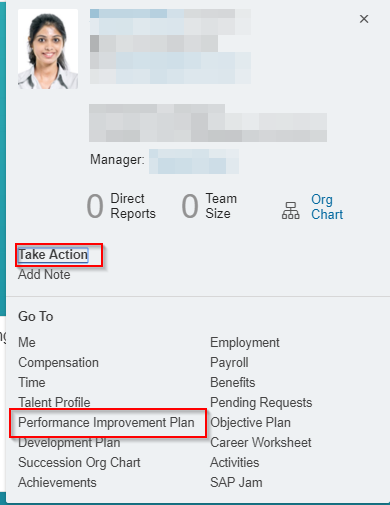The image size is (390, 505).
Task: Click Add Note
Action: tap(44, 275)
